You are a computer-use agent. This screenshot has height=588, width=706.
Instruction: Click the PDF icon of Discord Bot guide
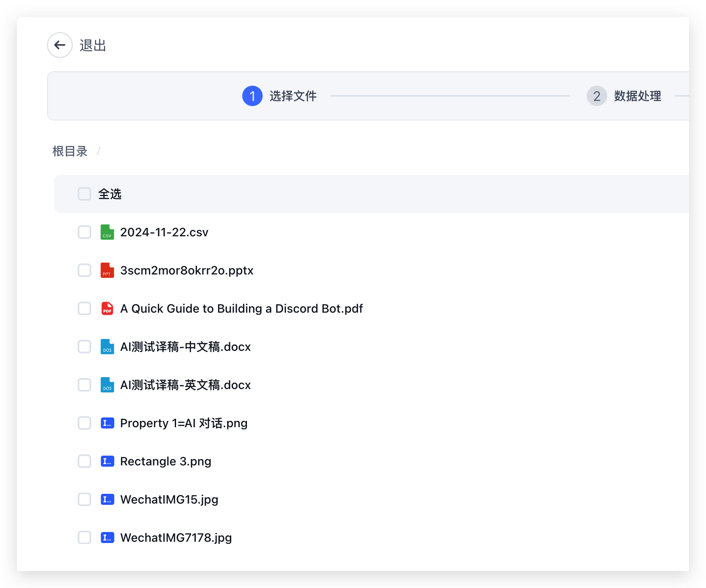(107, 308)
